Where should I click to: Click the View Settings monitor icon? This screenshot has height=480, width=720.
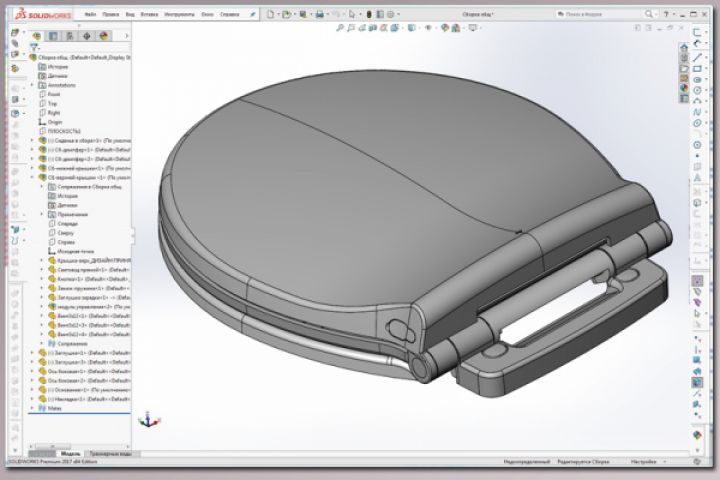click(472, 28)
